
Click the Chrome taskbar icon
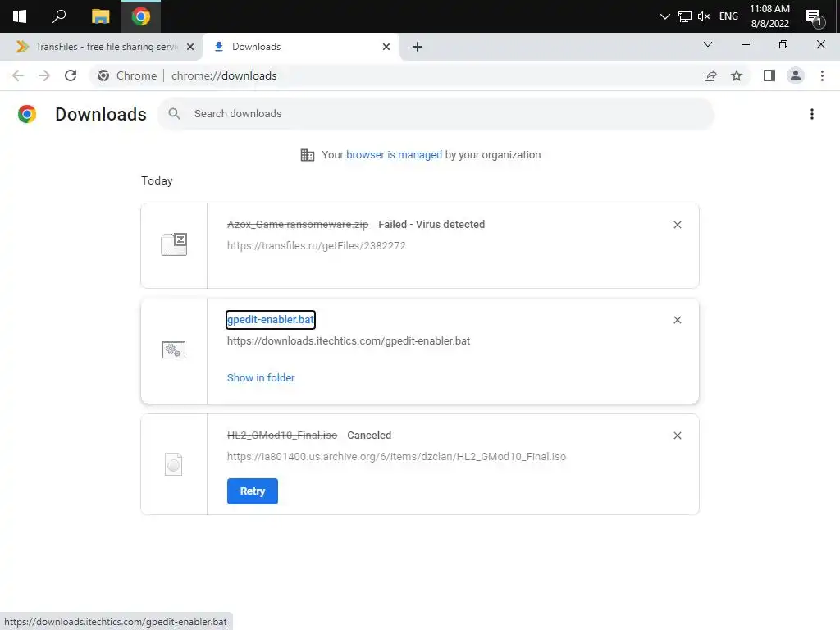(x=141, y=16)
